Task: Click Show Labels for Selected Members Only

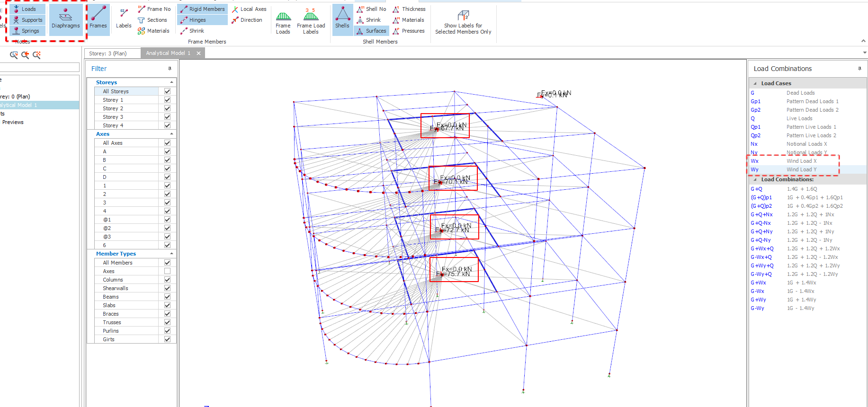Action: pyautogui.click(x=463, y=22)
